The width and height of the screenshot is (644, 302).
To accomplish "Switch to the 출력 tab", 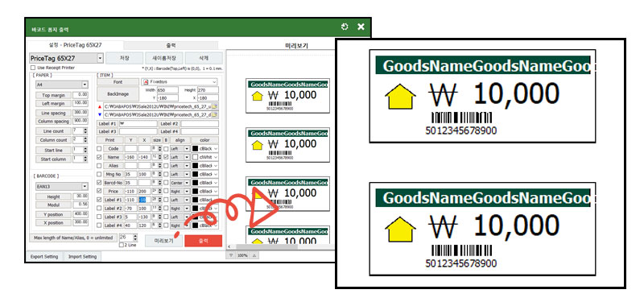I will (x=171, y=45).
